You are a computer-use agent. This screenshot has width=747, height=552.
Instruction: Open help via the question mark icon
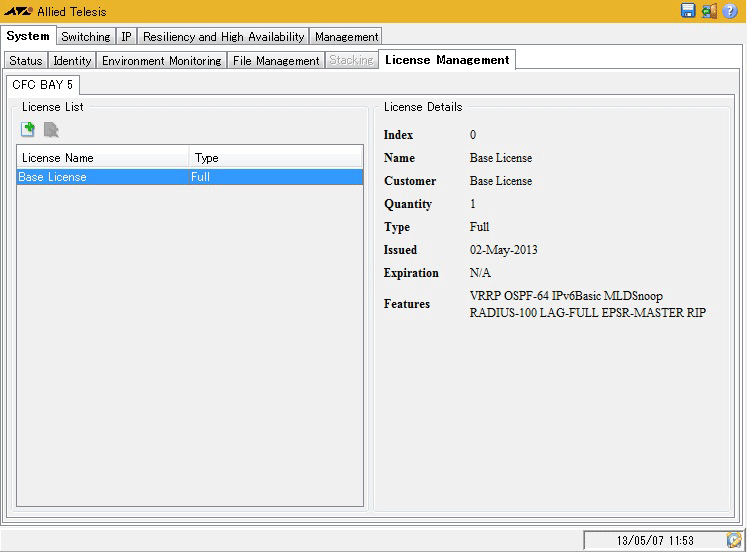click(x=730, y=11)
